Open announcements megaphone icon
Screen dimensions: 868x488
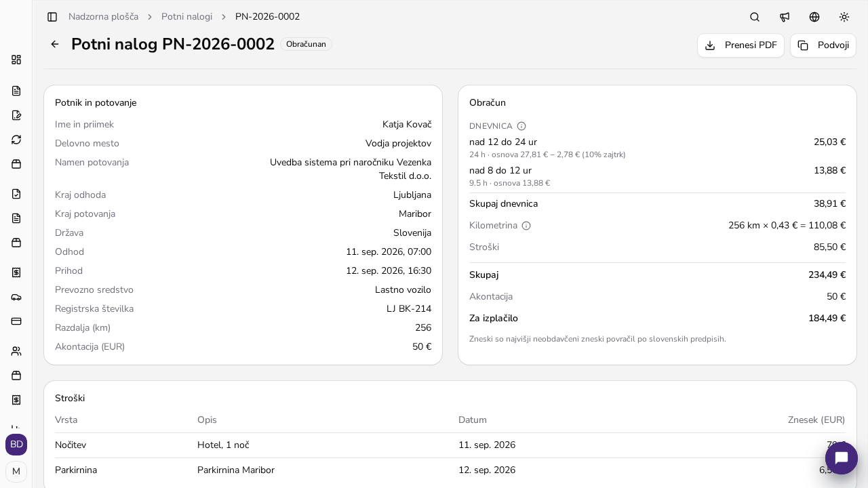(785, 17)
